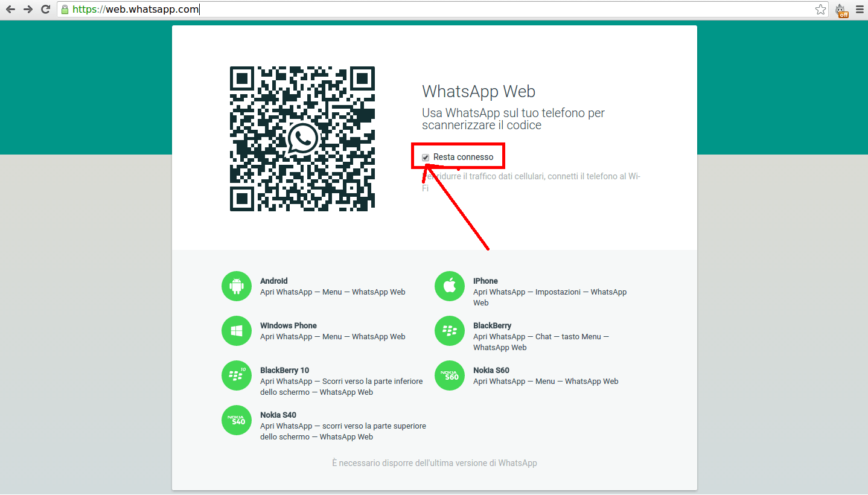
Task: Click the BlackBerry 10 logo icon
Action: click(237, 375)
